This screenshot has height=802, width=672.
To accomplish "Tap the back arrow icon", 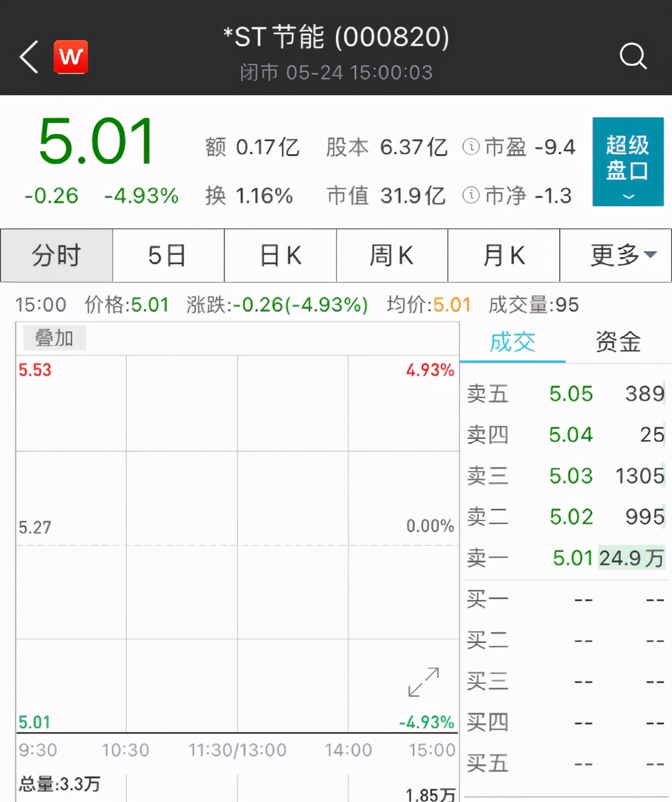I will click(29, 57).
